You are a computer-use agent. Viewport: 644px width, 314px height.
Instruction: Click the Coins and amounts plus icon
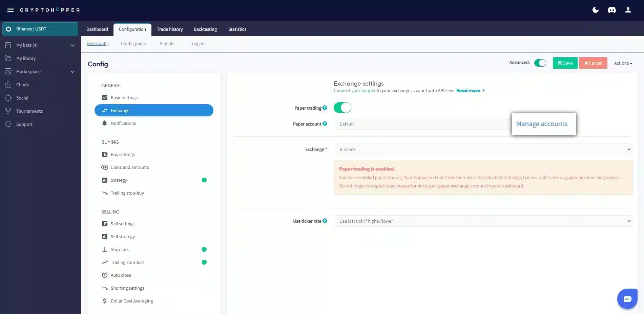(105, 167)
